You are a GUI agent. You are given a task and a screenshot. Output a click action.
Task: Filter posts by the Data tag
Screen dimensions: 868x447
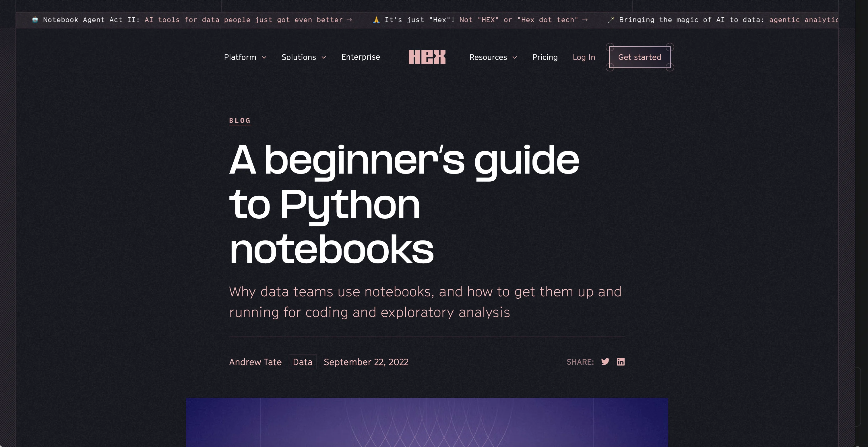click(303, 362)
